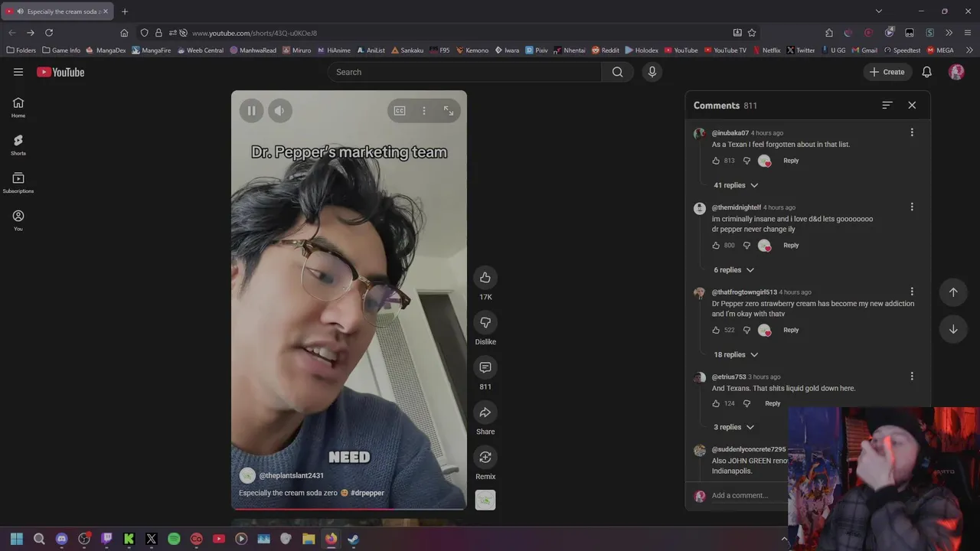
Task: Reply to @themidnightelf's comment
Action: [791, 246]
